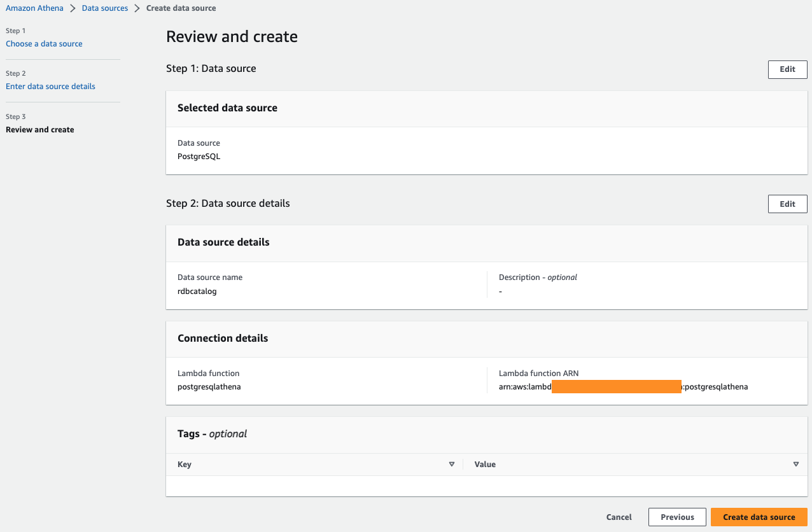
Task: Click the Amazon Athena breadcrumb link
Action: (x=34, y=8)
